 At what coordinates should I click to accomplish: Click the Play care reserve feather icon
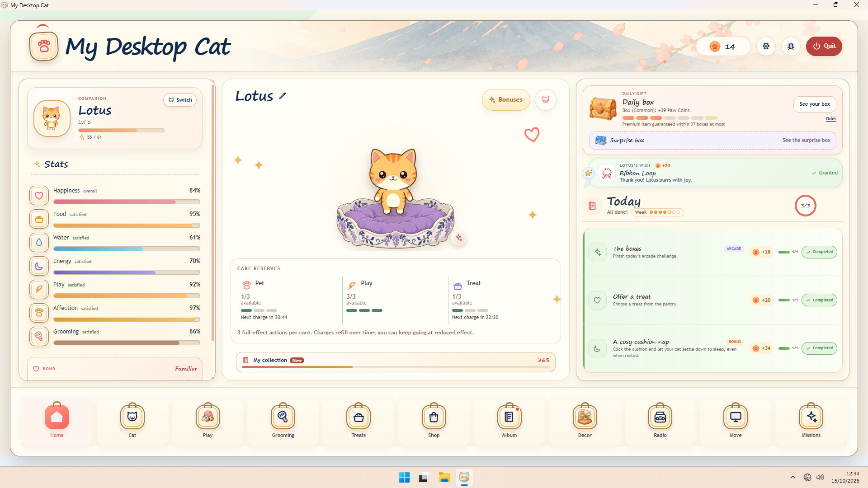352,285
